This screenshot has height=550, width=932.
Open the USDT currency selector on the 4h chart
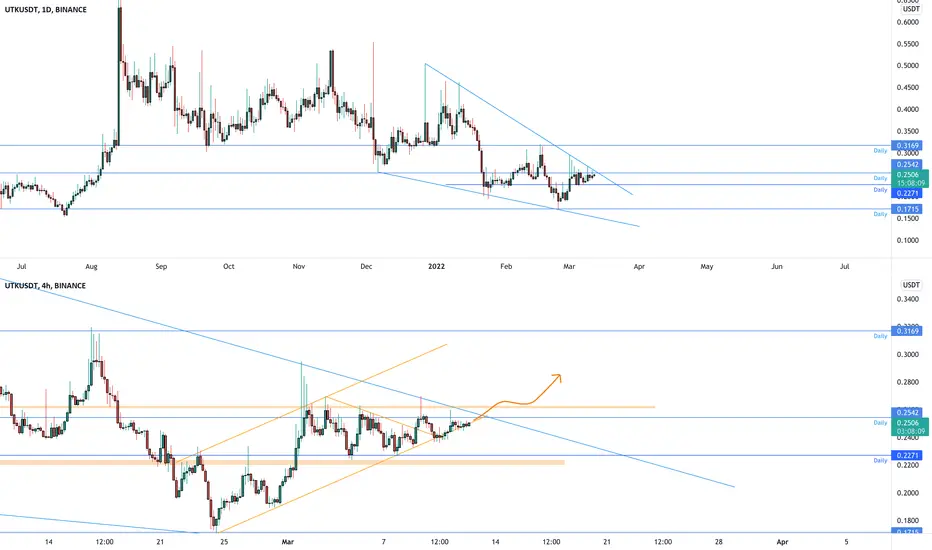click(911, 285)
